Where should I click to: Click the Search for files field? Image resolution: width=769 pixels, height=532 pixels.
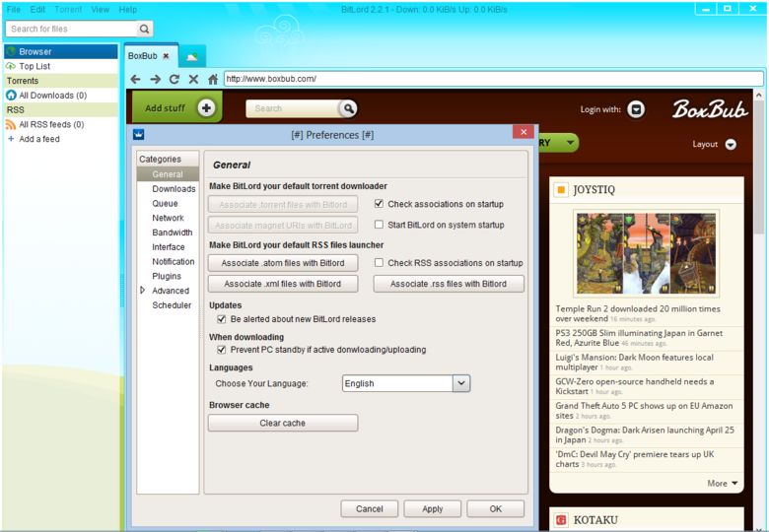(72, 29)
